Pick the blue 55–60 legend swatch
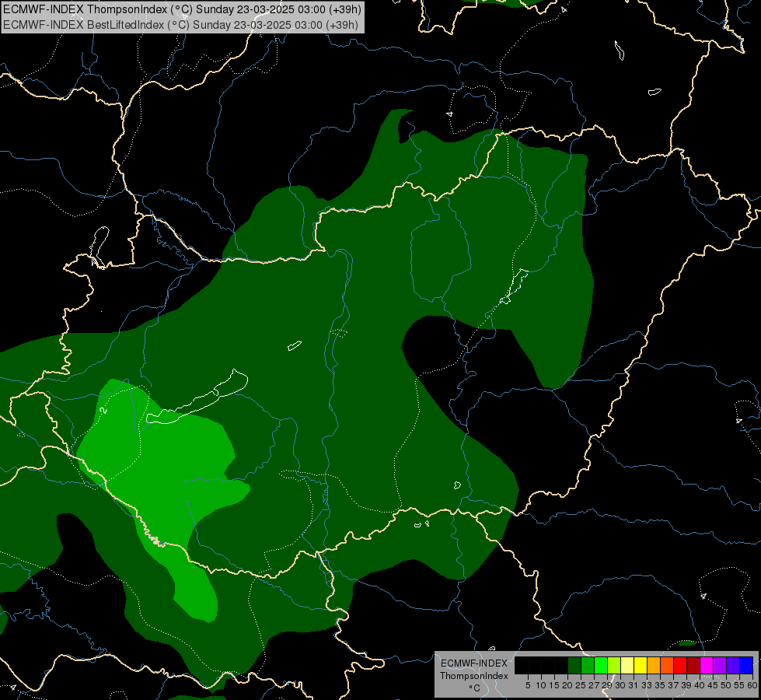 tap(746, 666)
